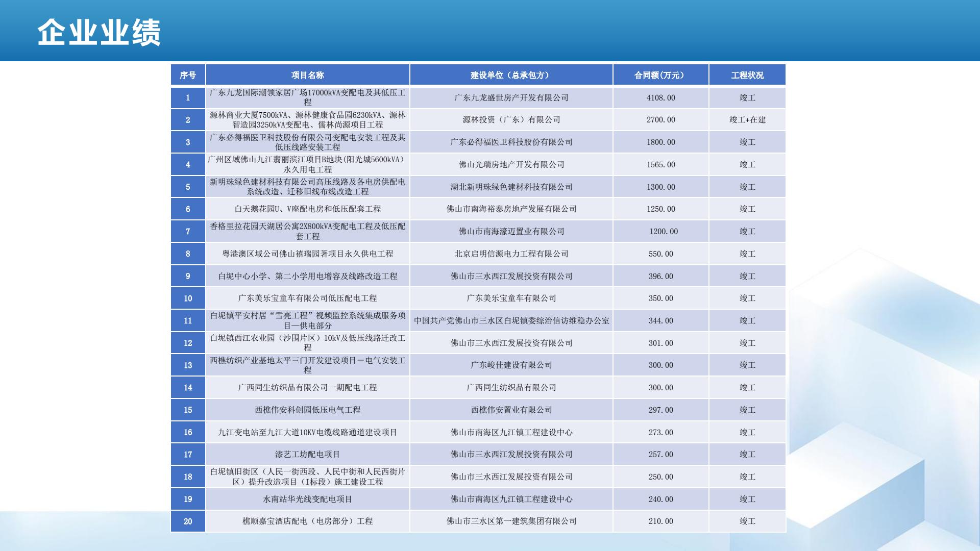Click the project cell starting "源林商业大厦7500kVA"

click(308, 119)
